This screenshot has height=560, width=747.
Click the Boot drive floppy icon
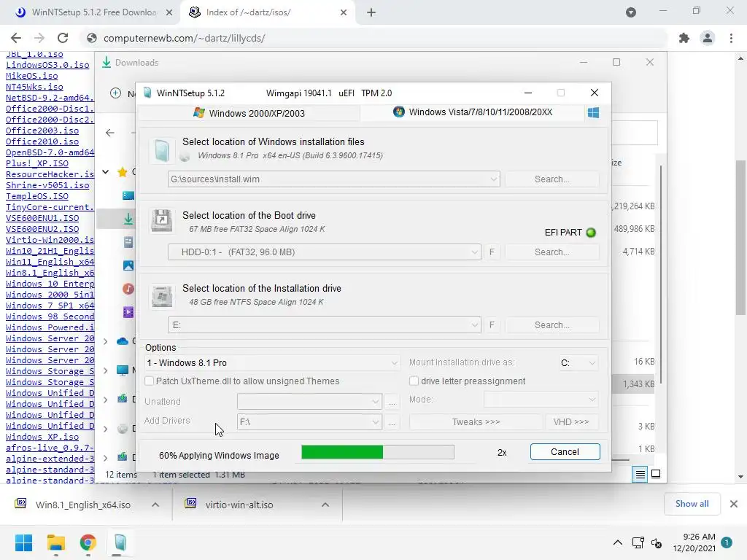coord(161,220)
